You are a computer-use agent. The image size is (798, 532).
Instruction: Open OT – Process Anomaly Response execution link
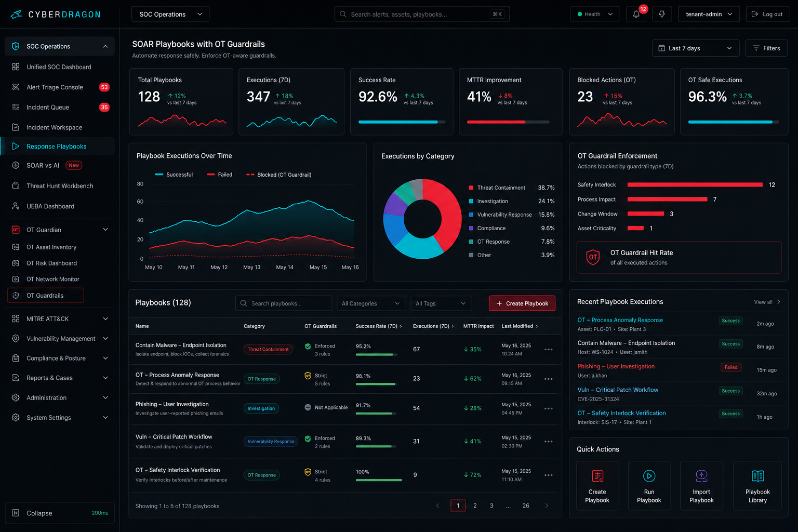point(620,320)
